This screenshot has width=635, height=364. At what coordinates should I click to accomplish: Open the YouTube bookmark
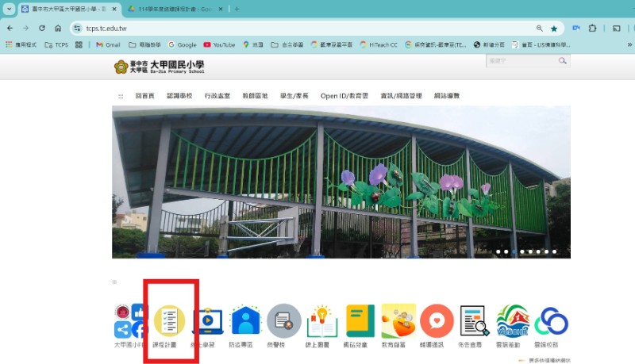[219, 45]
